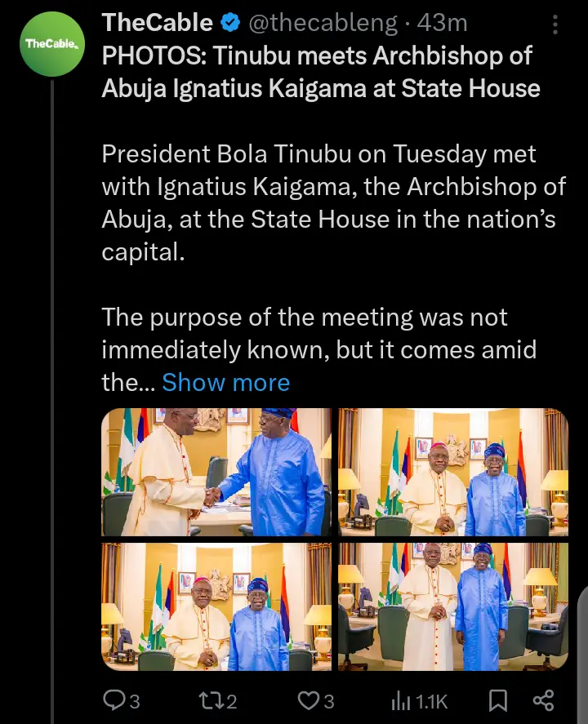Open the 43m timestamp link
Screen dimensions: 588x724
coord(442,24)
